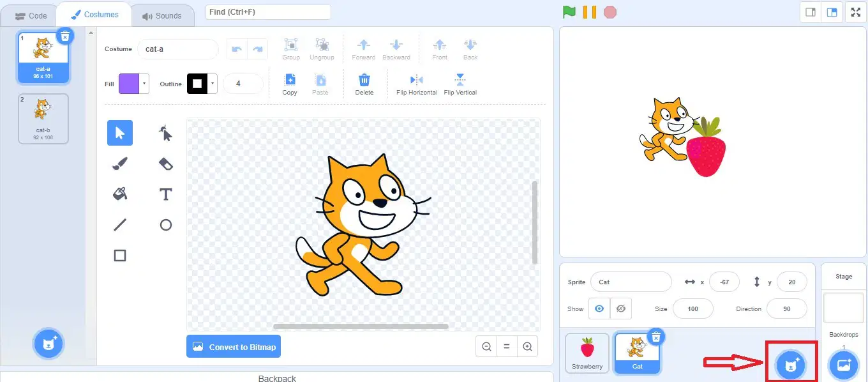The height and width of the screenshot is (382, 868).
Task: Click the Ungroup icon
Action: [322, 45]
